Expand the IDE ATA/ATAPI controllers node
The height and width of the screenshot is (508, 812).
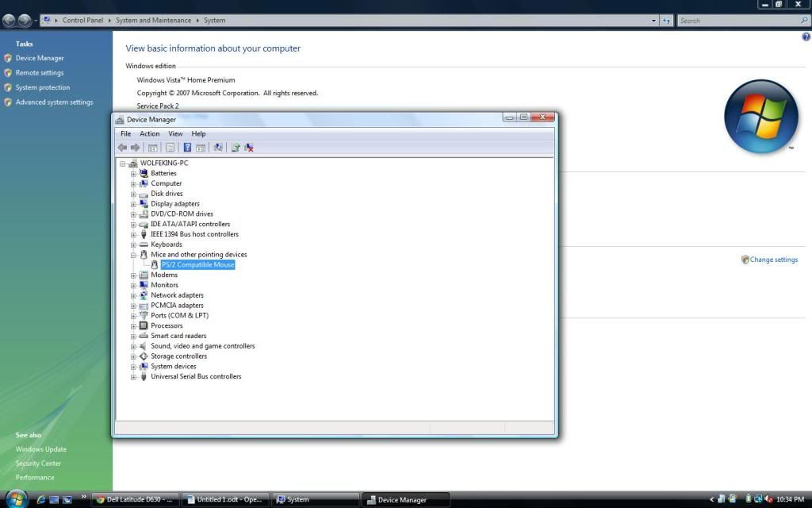(133, 225)
